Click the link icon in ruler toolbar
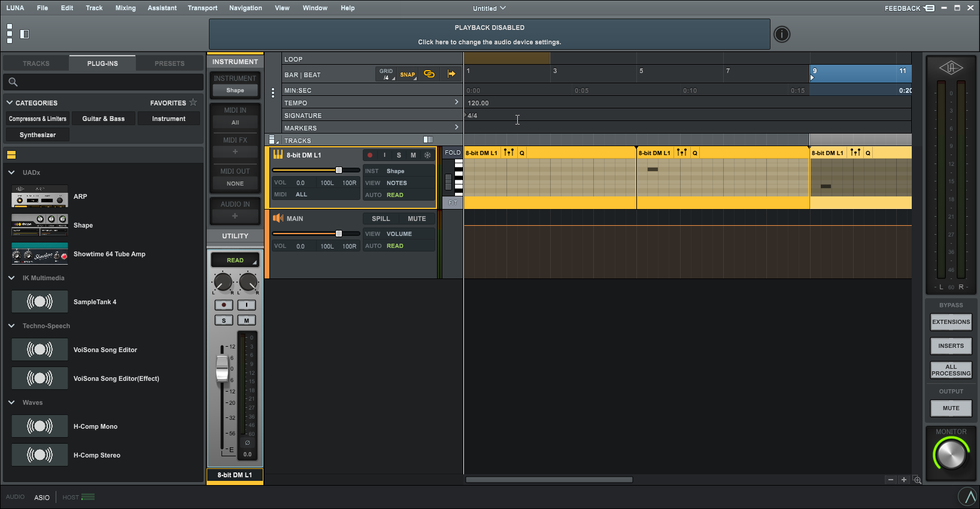The image size is (980, 509). tap(429, 74)
